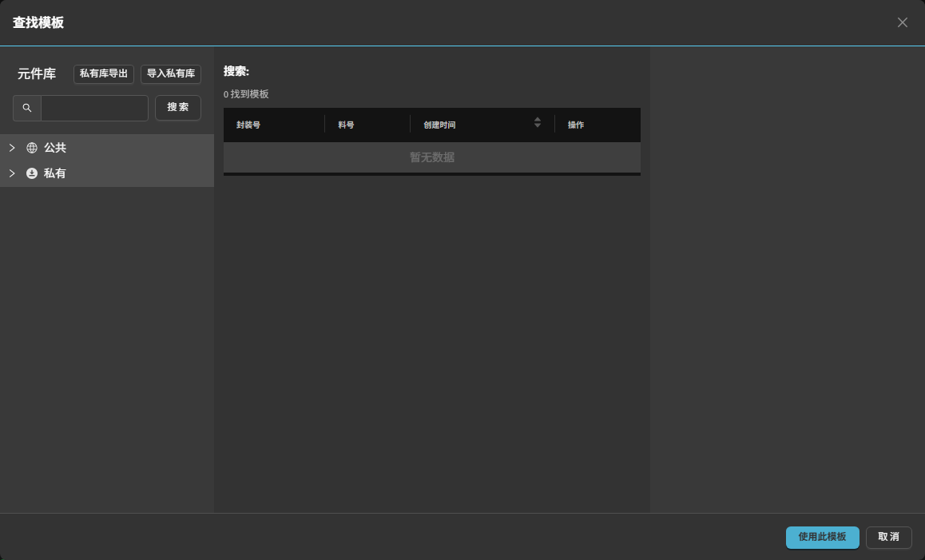Click the descending sort arrow on 创建时间
Screen dimensions: 925x560
538,125
